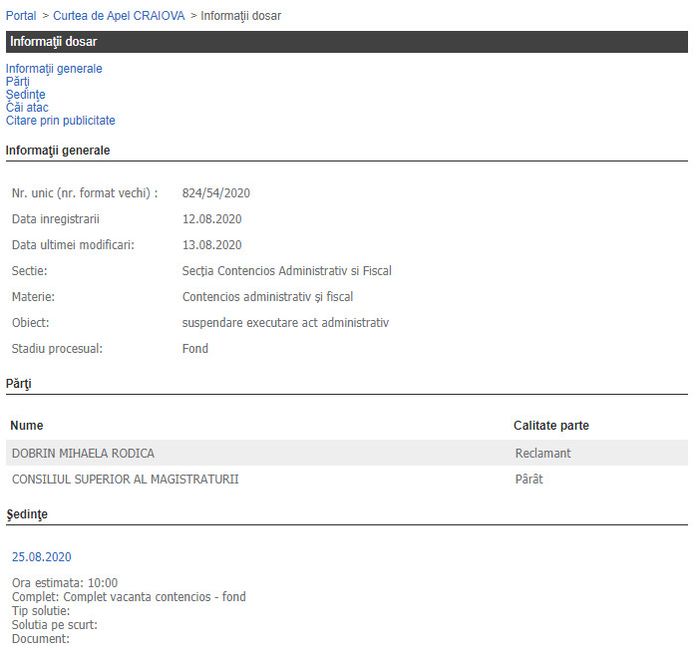Click the Data inregistrarii label
This screenshot has width=700, height=650.
tap(56, 219)
